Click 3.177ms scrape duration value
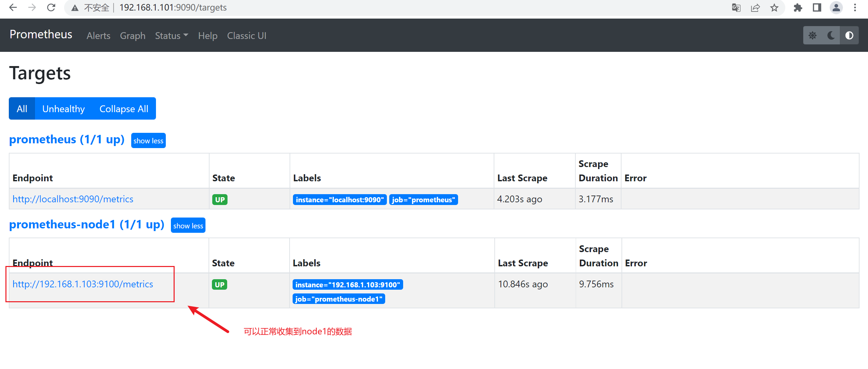This screenshot has width=868, height=369. pos(596,199)
